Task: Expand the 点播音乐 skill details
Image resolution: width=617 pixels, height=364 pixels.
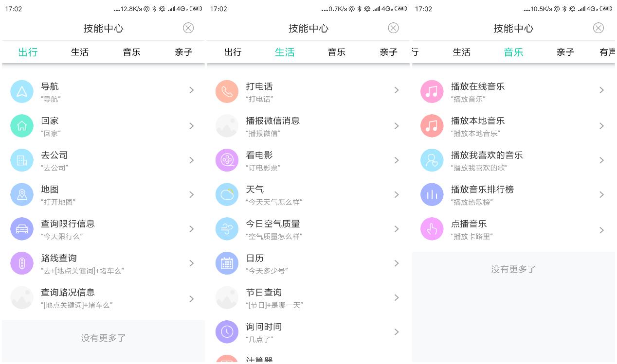Action: pos(601,229)
